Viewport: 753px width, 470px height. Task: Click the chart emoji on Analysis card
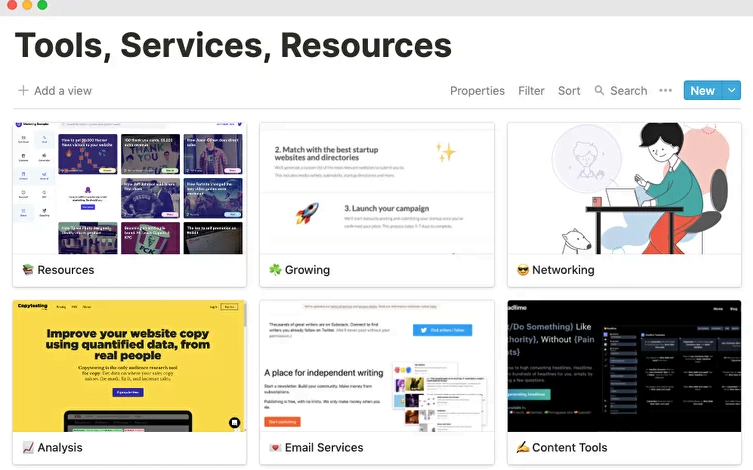(x=28, y=448)
